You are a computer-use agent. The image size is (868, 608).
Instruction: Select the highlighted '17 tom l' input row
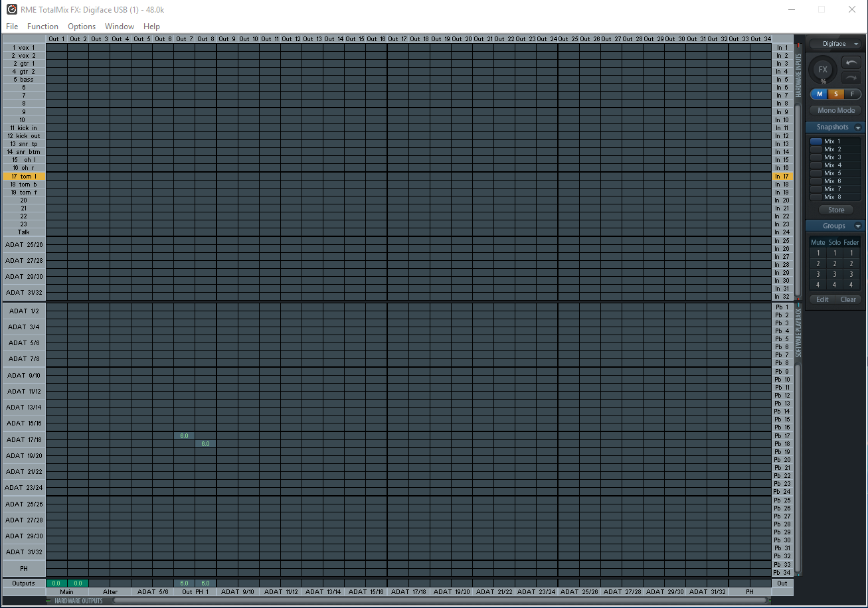(24, 177)
